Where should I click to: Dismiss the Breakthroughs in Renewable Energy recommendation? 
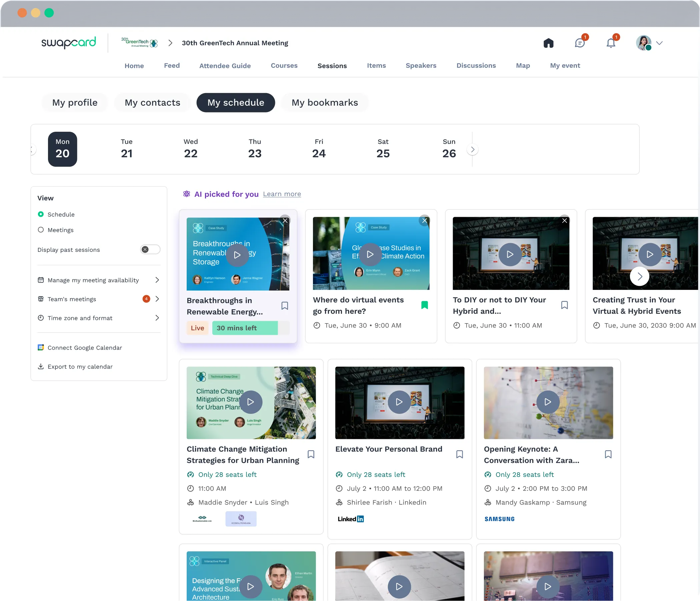(x=285, y=220)
